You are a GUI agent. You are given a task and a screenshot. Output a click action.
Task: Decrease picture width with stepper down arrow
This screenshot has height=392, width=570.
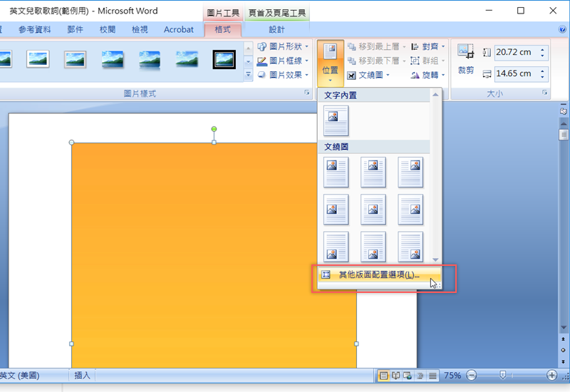click(542, 77)
